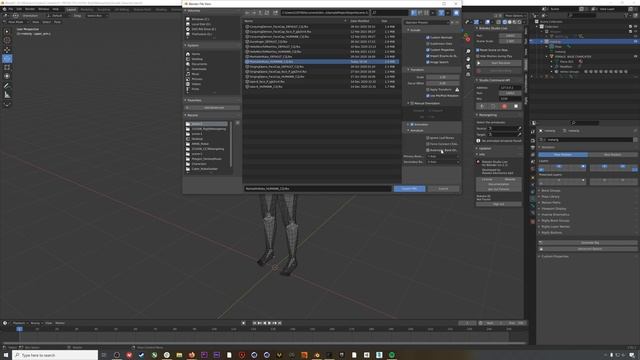Open the File menu in Blender
The height and width of the screenshot is (360, 640).
coord(11,9)
